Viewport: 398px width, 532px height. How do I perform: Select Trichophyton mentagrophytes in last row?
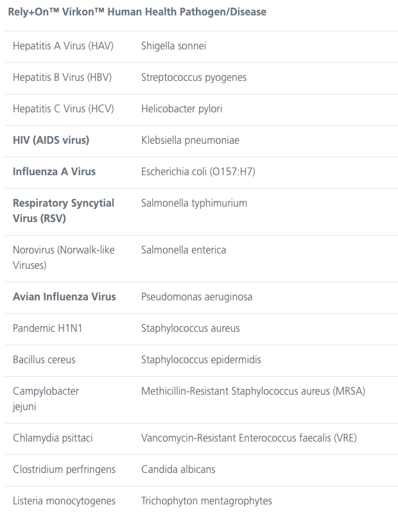pos(206,501)
